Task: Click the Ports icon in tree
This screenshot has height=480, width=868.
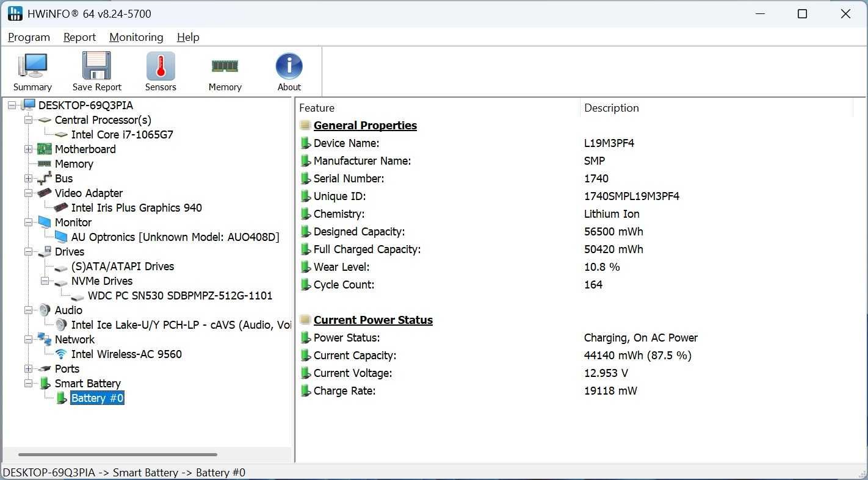Action: click(x=45, y=369)
